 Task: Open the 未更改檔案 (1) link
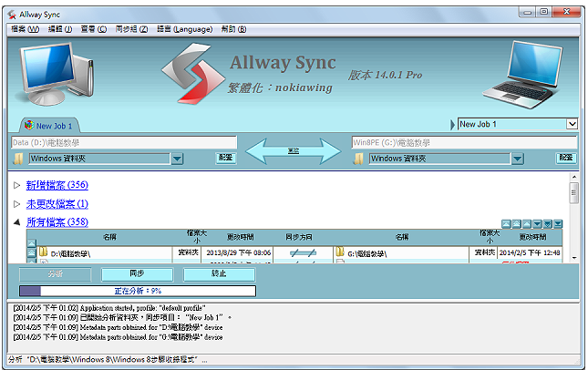point(57,204)
